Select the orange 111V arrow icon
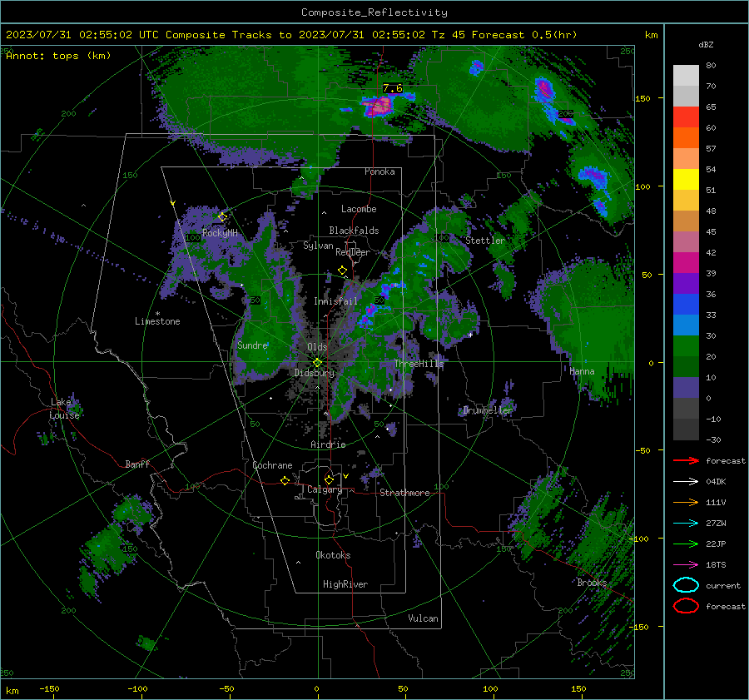Viewport: 749px width, 700px height. click(x=686, y=502)
